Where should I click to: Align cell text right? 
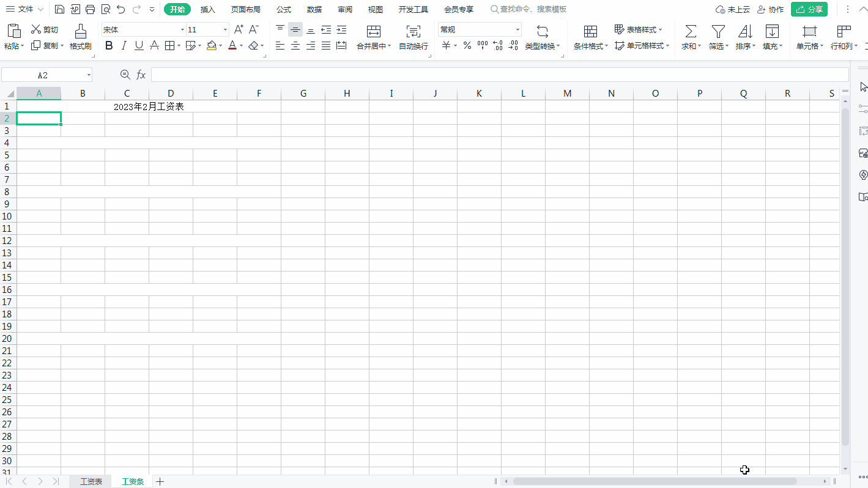tap(311, 45)
